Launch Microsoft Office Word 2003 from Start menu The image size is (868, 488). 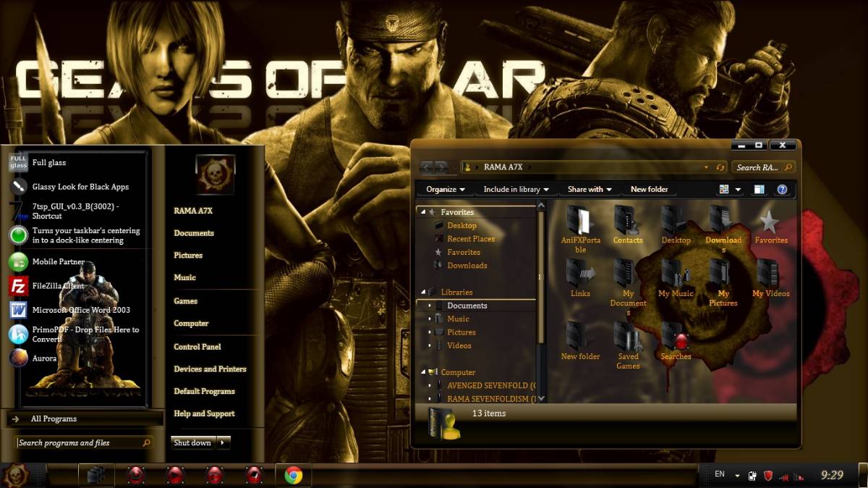click(x=69, y=310)
